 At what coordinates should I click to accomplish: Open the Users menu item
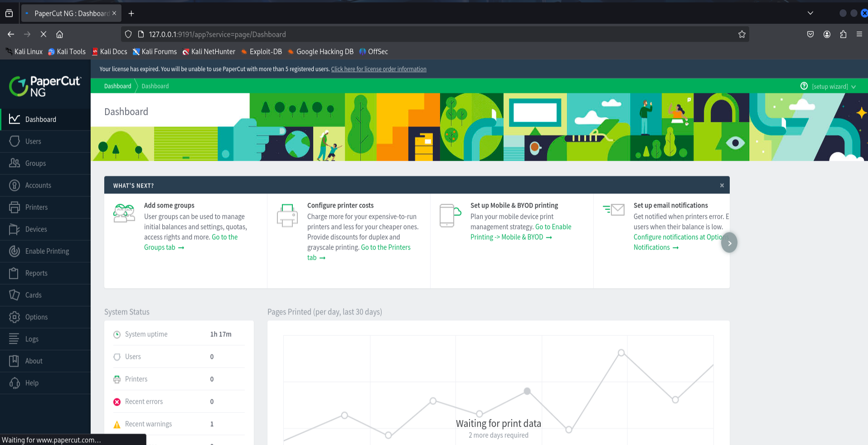(45, 141)
